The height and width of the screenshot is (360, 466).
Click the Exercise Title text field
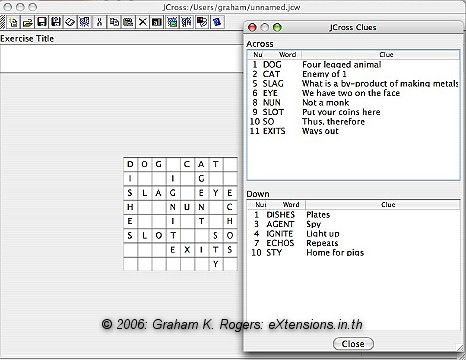click(x=122, y=58)
